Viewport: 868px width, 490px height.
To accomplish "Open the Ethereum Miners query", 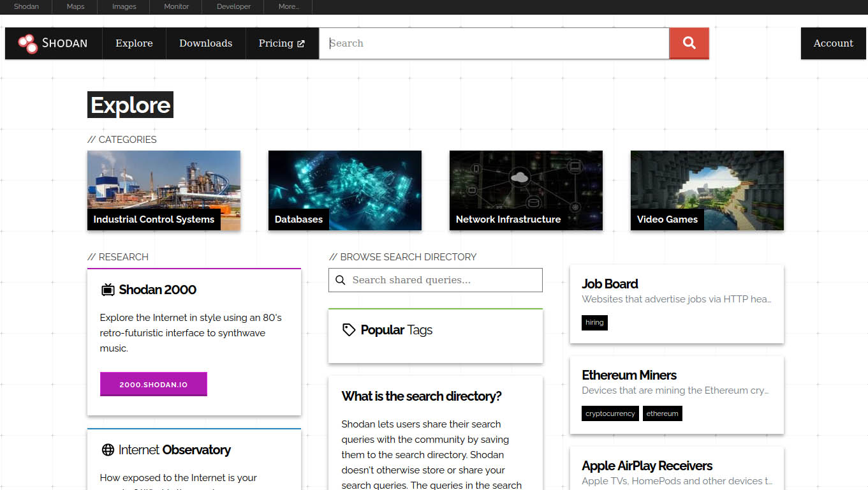I will click(x=629, y=375).
